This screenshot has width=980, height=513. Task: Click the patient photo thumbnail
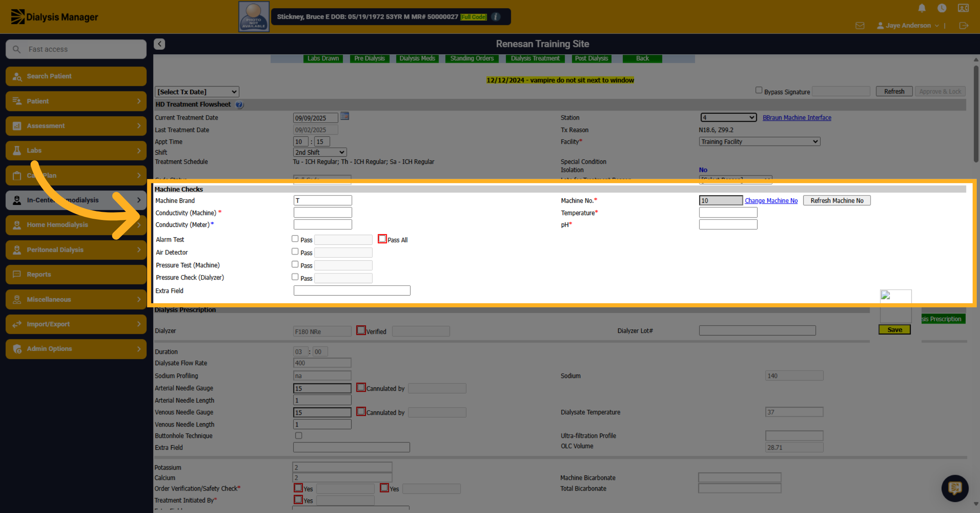254,17
